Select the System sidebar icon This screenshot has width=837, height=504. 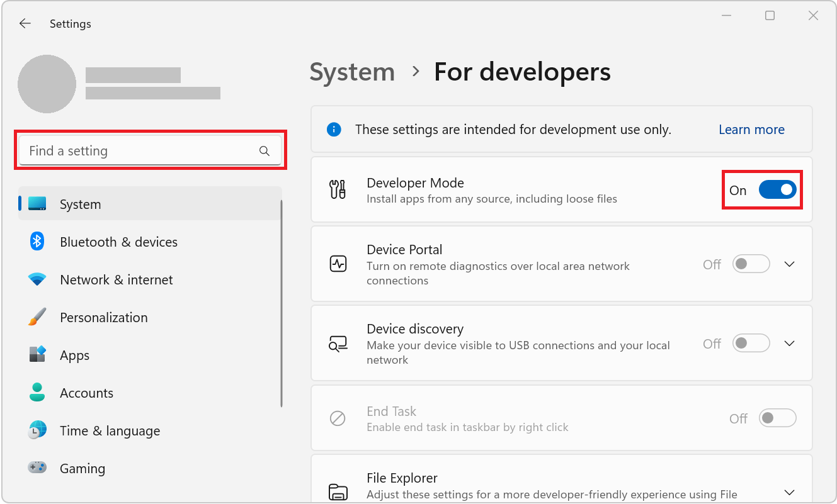point(37,203)
